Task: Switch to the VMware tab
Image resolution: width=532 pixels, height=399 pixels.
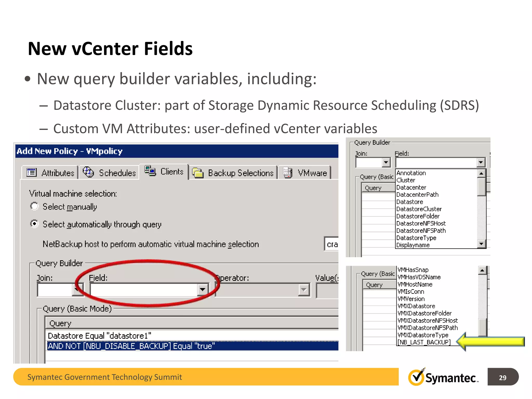Action: [304, 172]
